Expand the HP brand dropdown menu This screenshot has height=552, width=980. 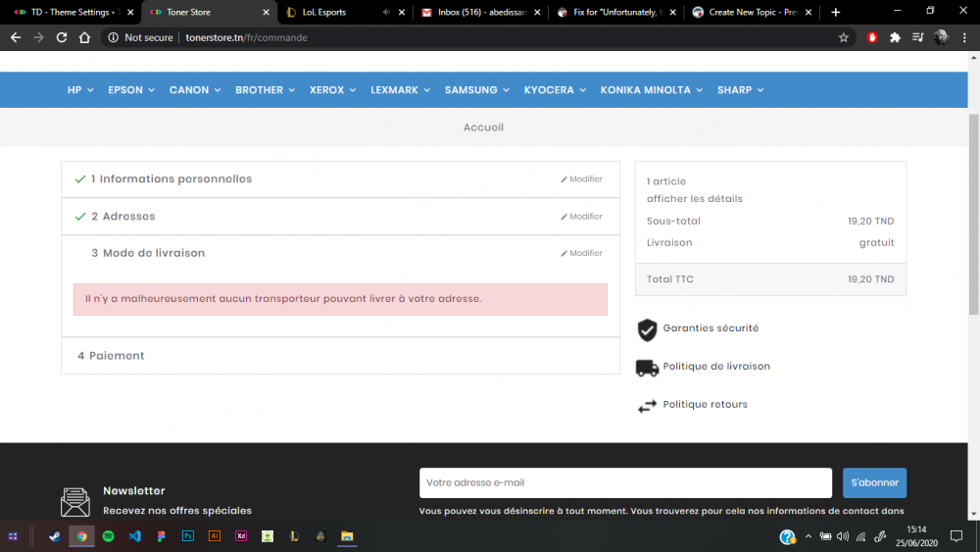pos(80,90)
